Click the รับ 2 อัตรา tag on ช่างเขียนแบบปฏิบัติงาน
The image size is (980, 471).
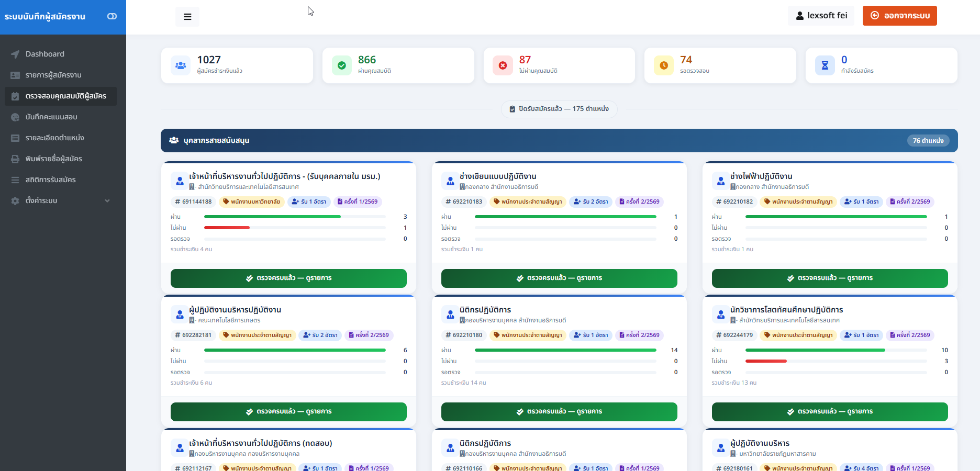[591, 201]
